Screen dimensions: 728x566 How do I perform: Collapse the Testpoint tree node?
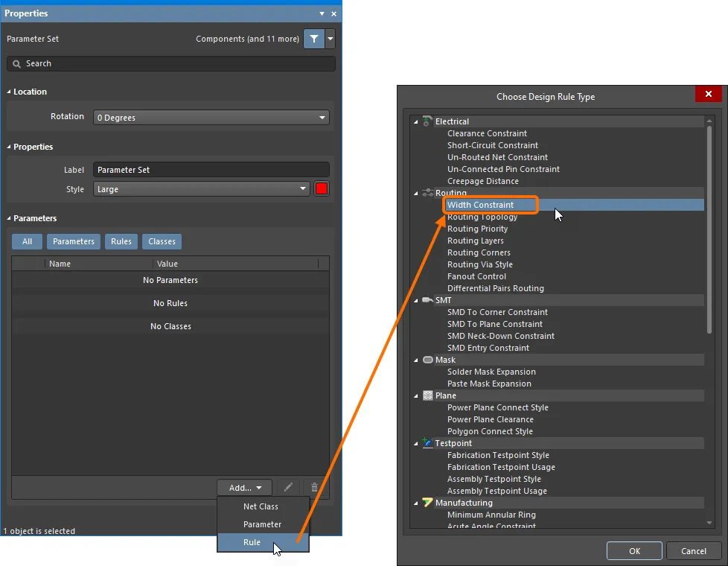(x=416, y=444)
